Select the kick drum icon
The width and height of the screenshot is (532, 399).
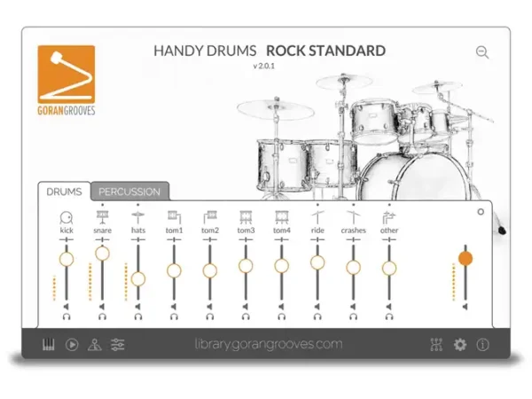point(66,217)
